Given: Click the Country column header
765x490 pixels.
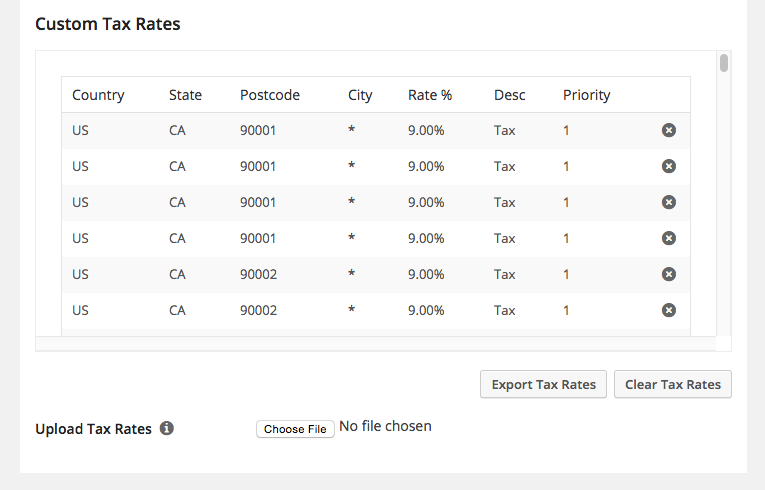Looking at the screenshot, I should tap(98, 95).
